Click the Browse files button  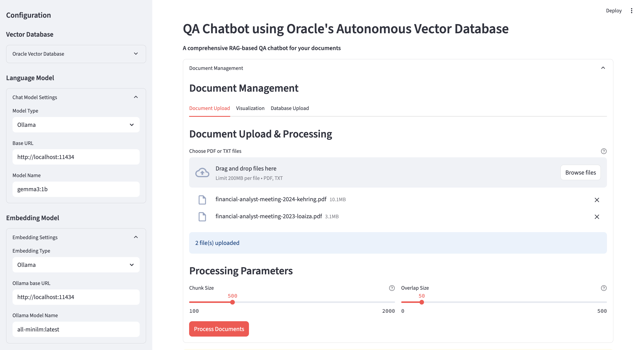(580, 173)
